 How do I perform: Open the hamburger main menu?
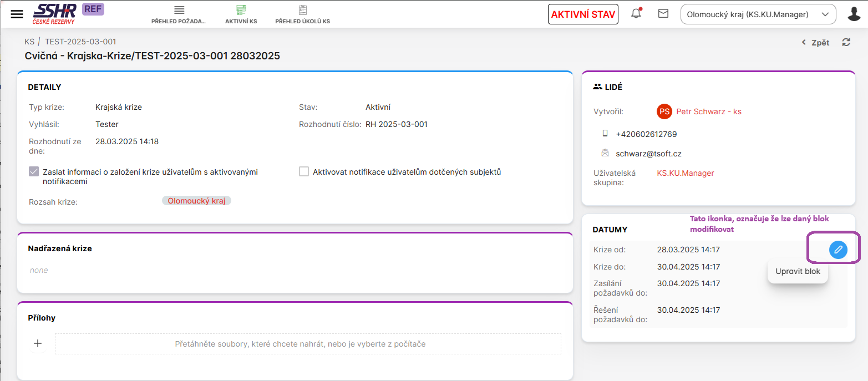click(17, 14)
